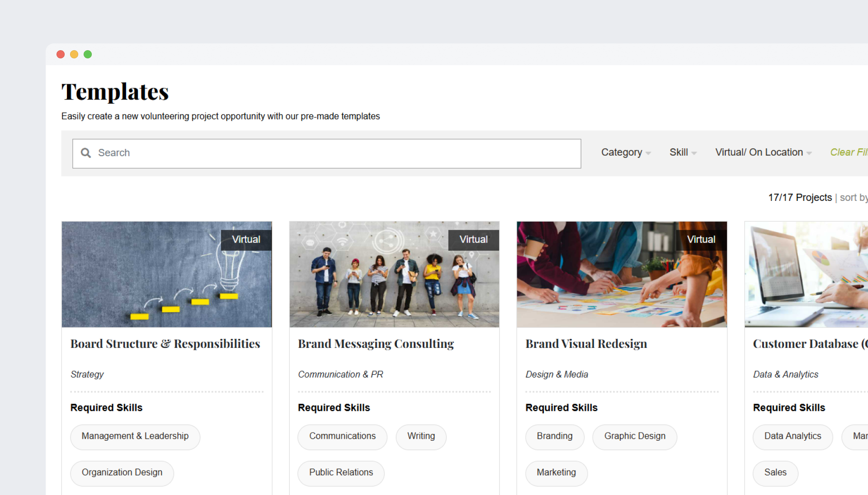868x495 pixels.
Task: Click the search magnifier icon
Action: click(86, 153)
